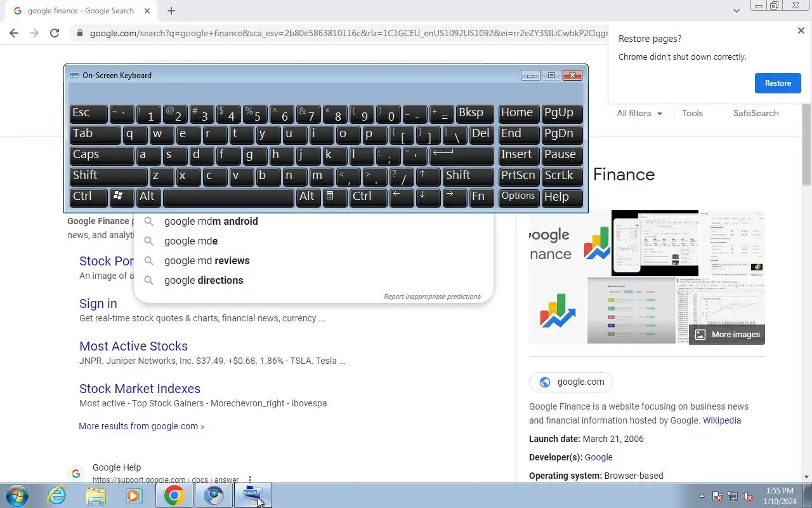Image resolution: width=812 pixels, height=508 pixels.
Task: Click More results from google.com
Action: tap(141, 426)
